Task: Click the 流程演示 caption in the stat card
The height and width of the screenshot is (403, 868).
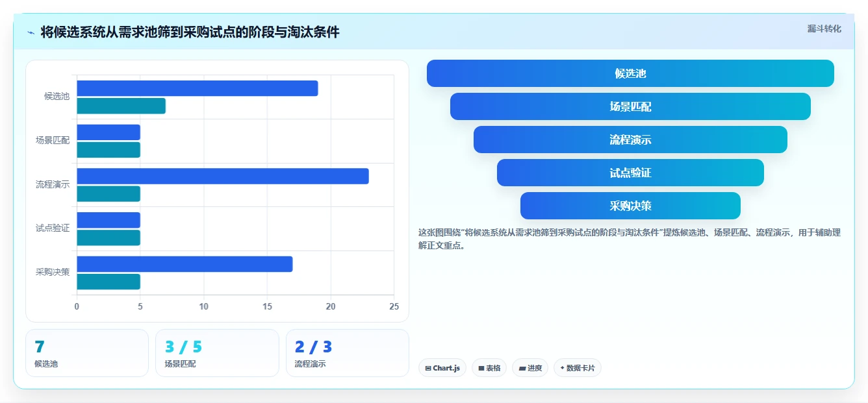Action: pos(311,364)
